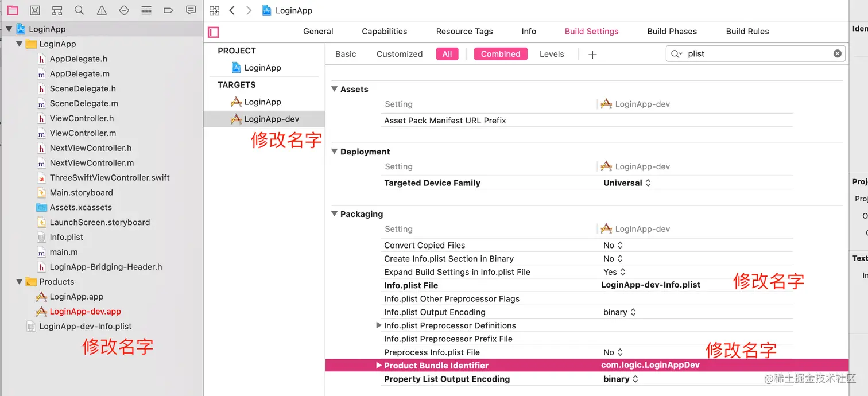
Task: Switch to Levels view filter
Action: 552,53
